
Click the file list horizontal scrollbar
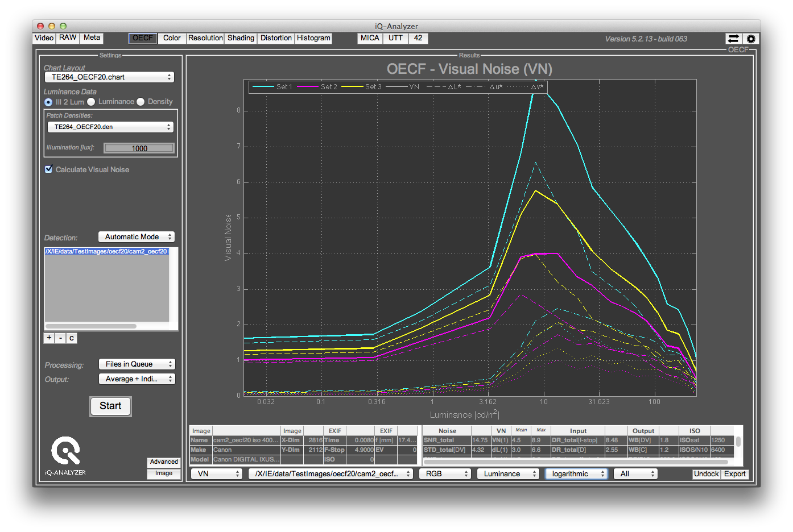point(91,326)
